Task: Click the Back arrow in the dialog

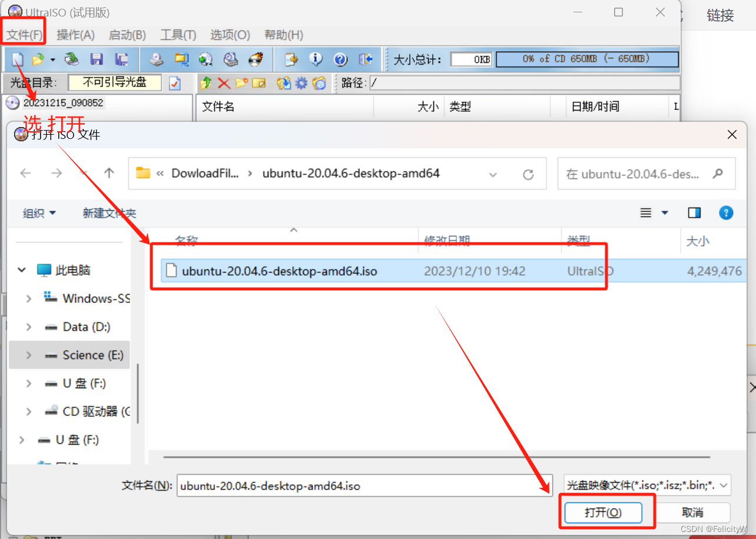Action: coord(25,173)
